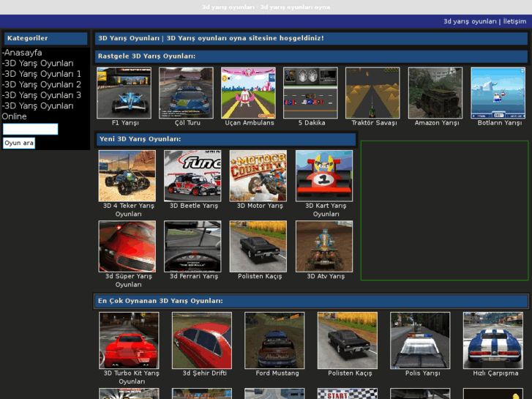Go to Anasayfa in the sidebar
The width and height of the screenshot is (532, 399).
click(22, 53)
